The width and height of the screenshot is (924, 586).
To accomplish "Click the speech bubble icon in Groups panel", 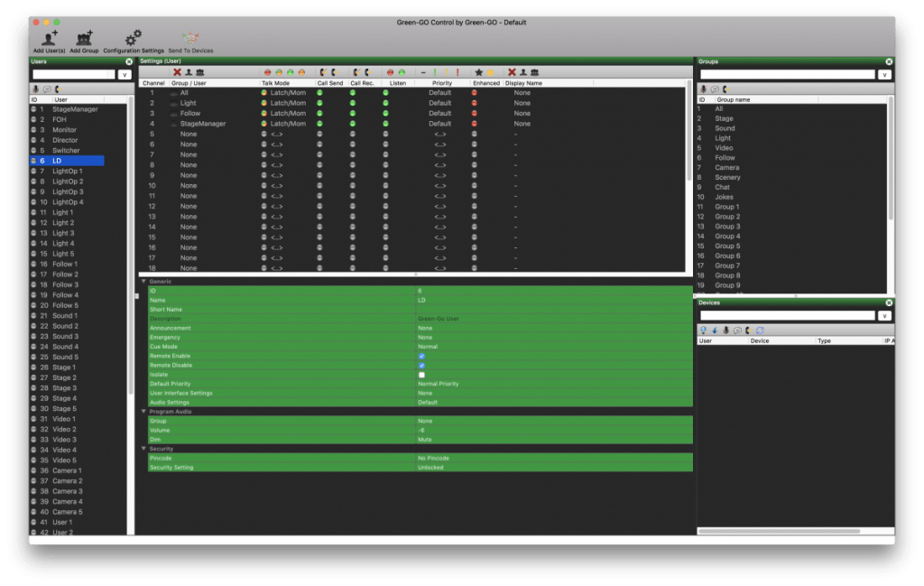I will coord(715,89).
